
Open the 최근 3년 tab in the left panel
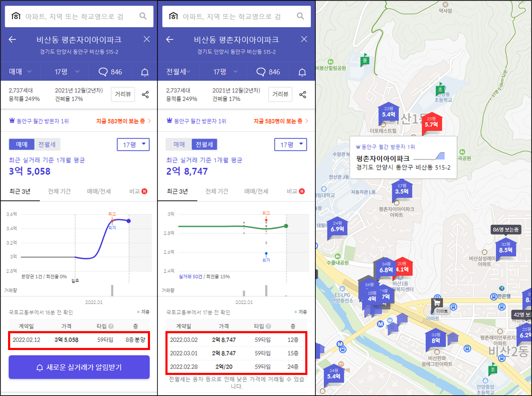tap(20, 192)
